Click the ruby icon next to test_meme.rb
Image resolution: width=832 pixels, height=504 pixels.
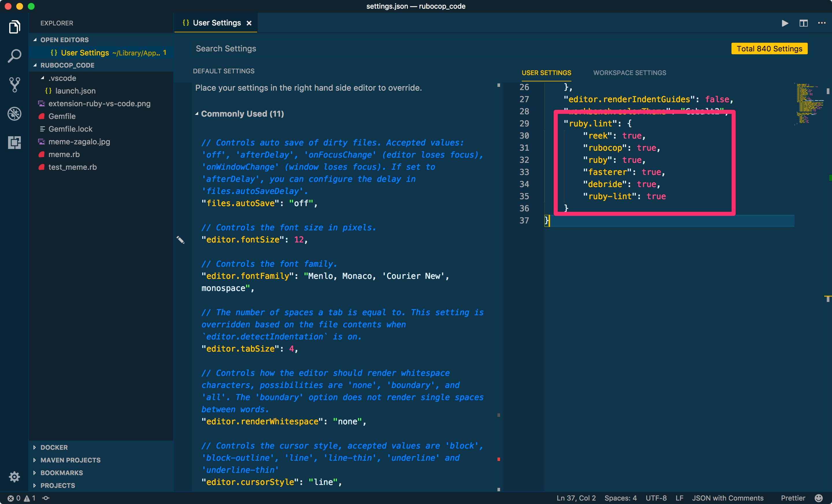click(x=42, y=167)
